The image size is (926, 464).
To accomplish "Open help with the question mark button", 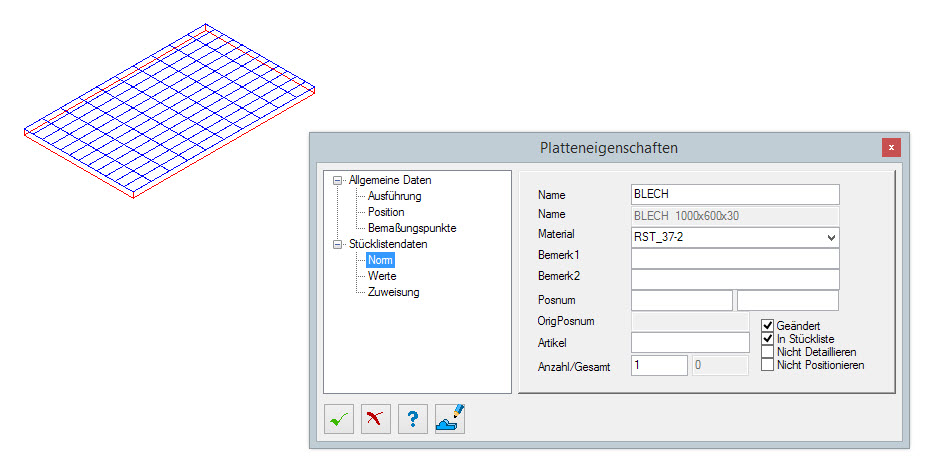I will coord(413,419).
